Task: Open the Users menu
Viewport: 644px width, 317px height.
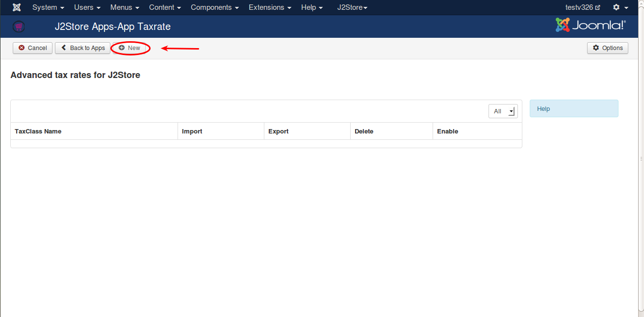Action: click(87, 7)
